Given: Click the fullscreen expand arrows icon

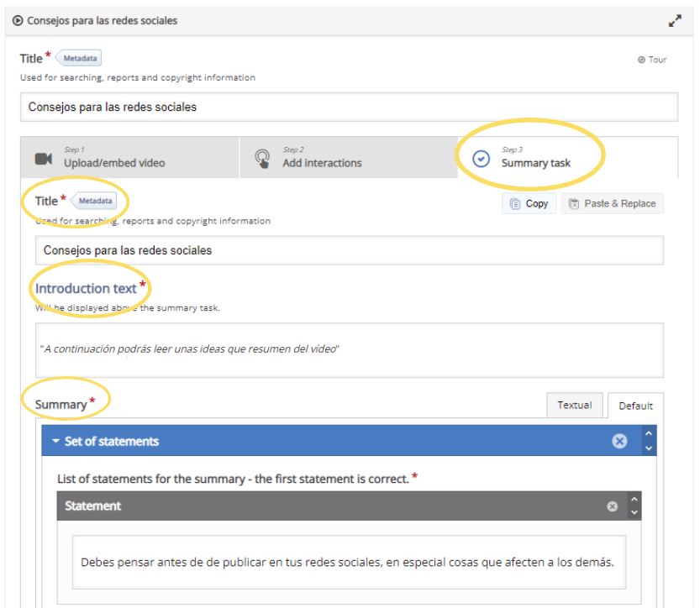Looking at the screenshot, I should click(x=675, y=20).
